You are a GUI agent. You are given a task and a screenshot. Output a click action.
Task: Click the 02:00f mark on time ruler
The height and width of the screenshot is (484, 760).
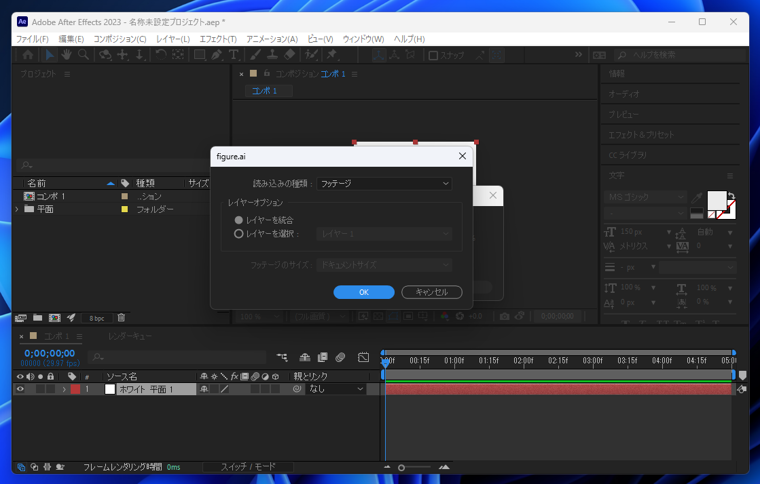[523, 360]
